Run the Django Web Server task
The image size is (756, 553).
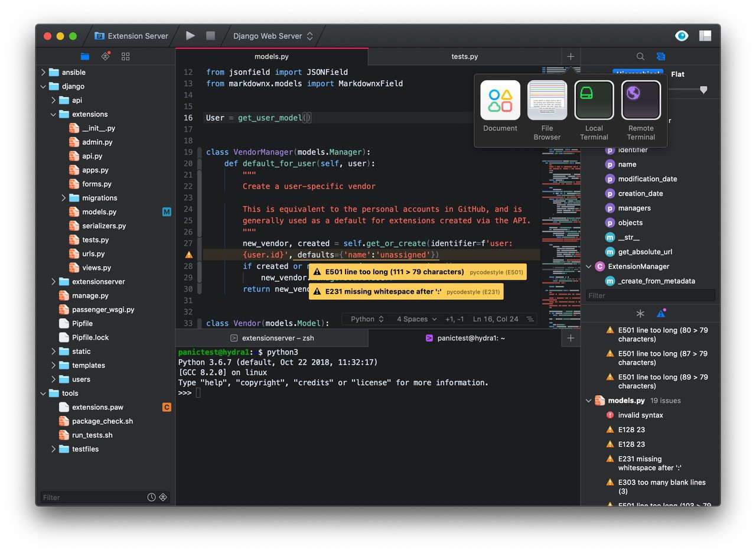tap(190, 35)
